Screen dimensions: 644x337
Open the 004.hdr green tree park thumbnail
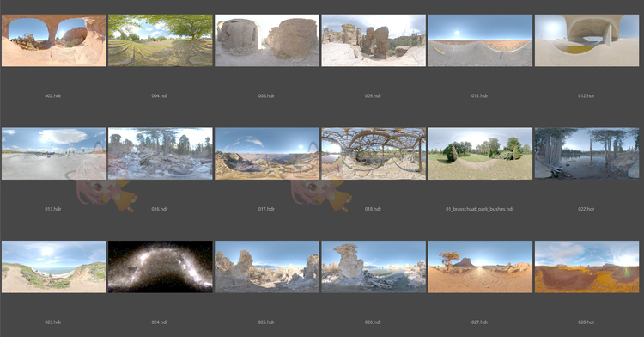pyautogui.click(x=161, y=40)
